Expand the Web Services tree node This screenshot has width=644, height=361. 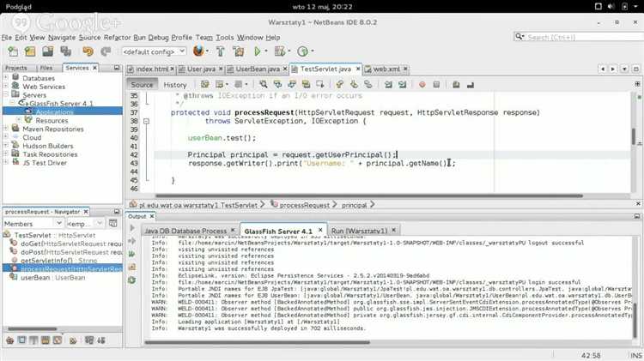point(7,87)
